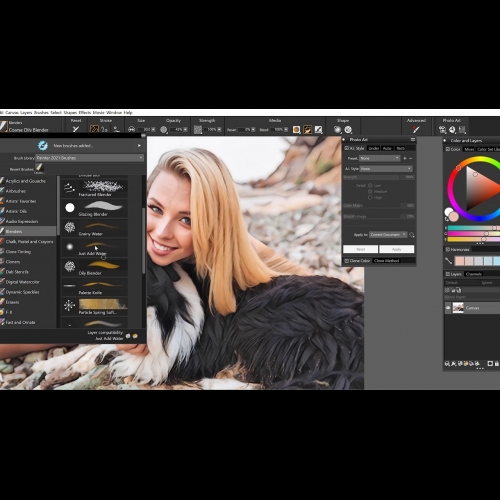This screenshot has height=500, width=500.
Task: Click the brush size preview icon
Action: pyautogui.click(x=131, y=129)
